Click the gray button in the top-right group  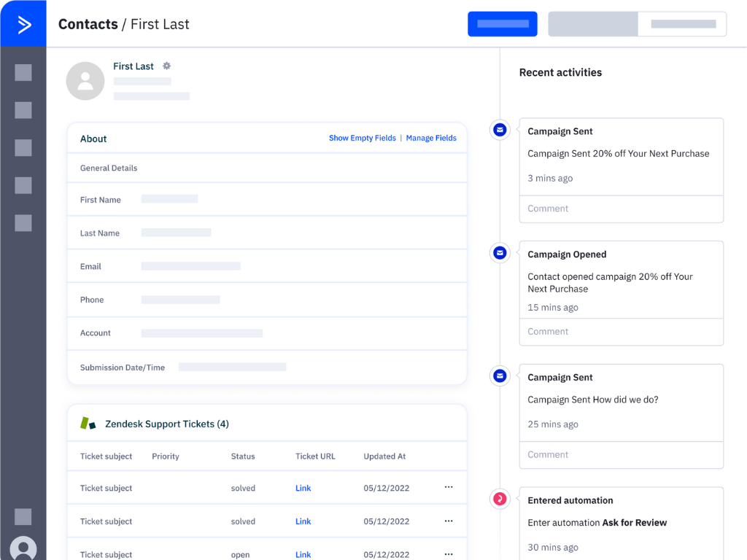coord(592,23)
